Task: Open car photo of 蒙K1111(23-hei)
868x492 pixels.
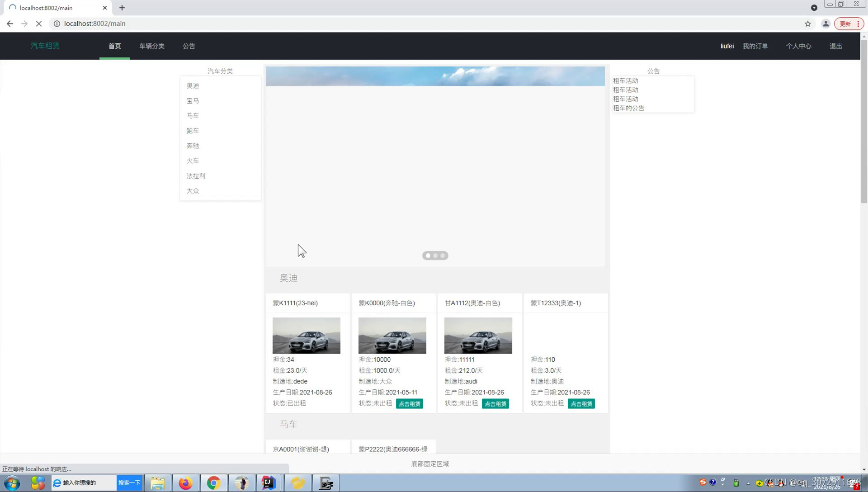Action: 307,336
